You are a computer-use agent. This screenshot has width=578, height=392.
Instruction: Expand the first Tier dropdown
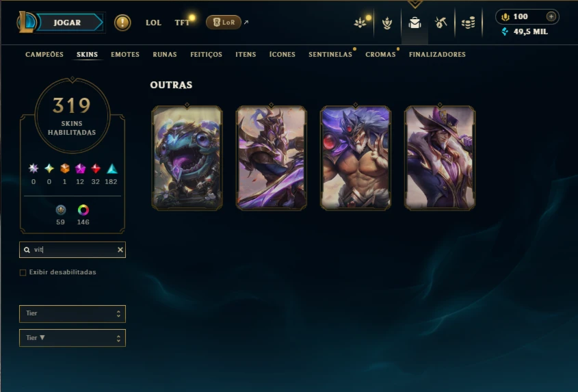click(x=73, y=314)
